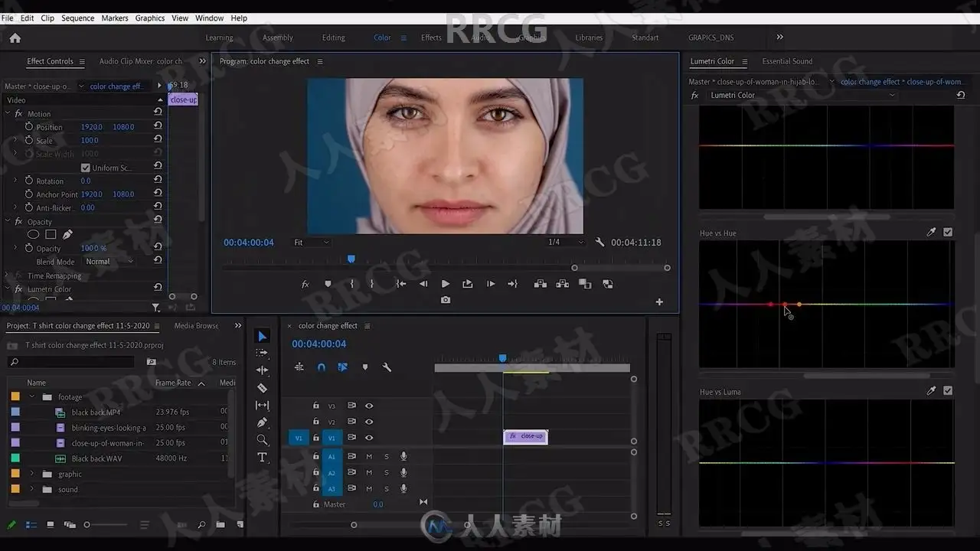
Task: Open the Sequence menu
Action: point(77,18)
